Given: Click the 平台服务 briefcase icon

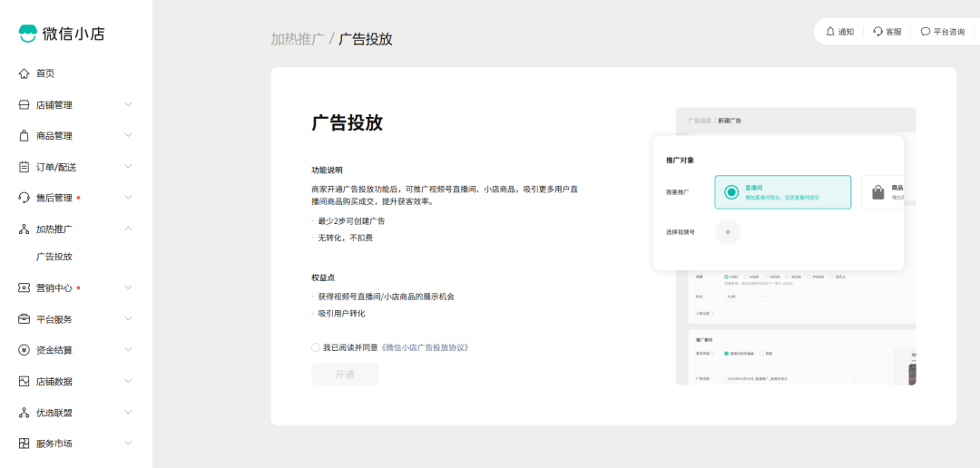Looking at the screenshot, I should (x=24, y=318).
